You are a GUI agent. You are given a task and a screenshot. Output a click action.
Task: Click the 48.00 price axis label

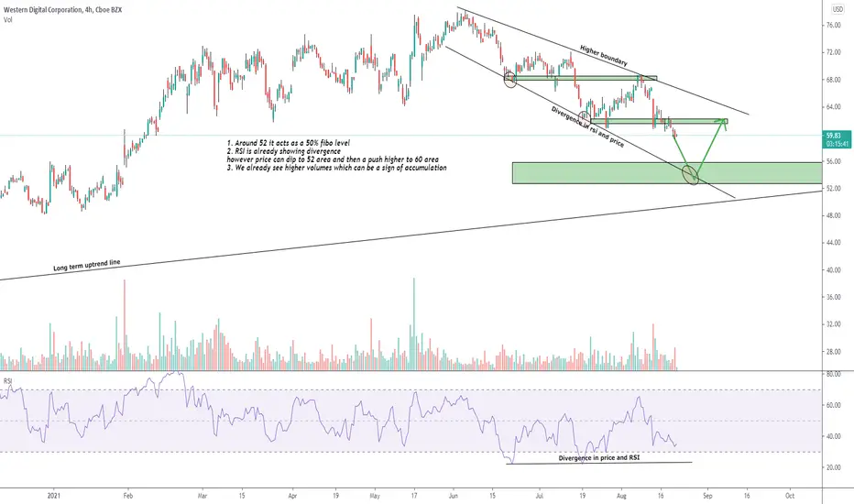coord(833,215)
